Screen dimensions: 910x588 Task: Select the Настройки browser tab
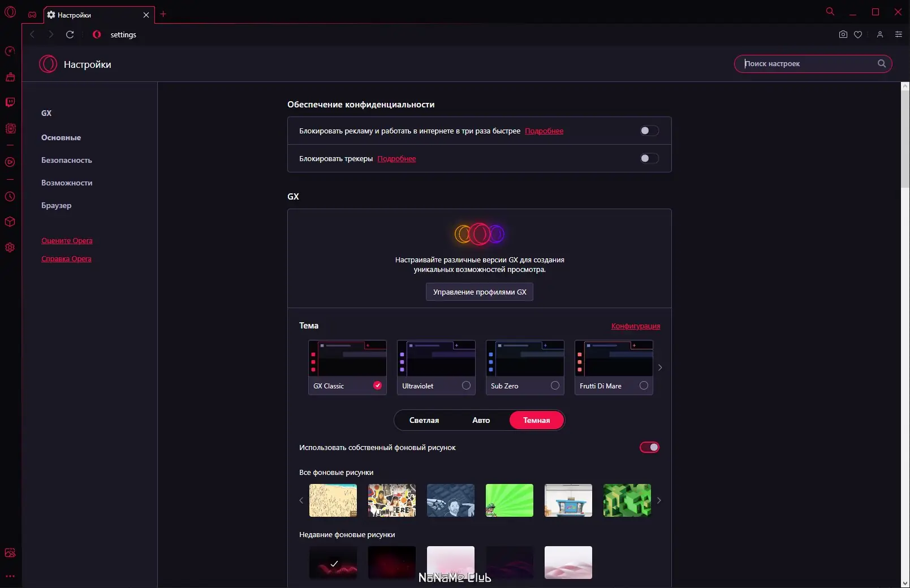click(98, 15)
